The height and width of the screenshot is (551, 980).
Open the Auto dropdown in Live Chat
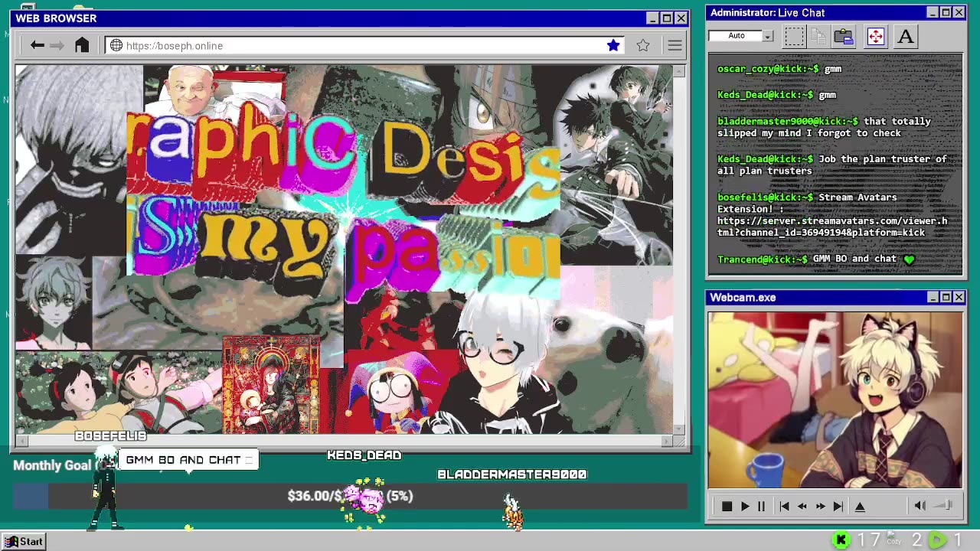pos(767,36)
